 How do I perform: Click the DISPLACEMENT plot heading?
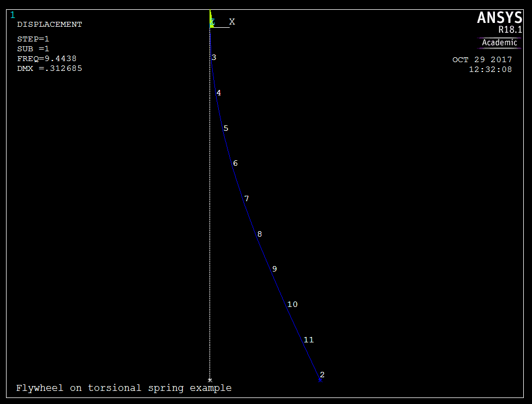[50, 25]
